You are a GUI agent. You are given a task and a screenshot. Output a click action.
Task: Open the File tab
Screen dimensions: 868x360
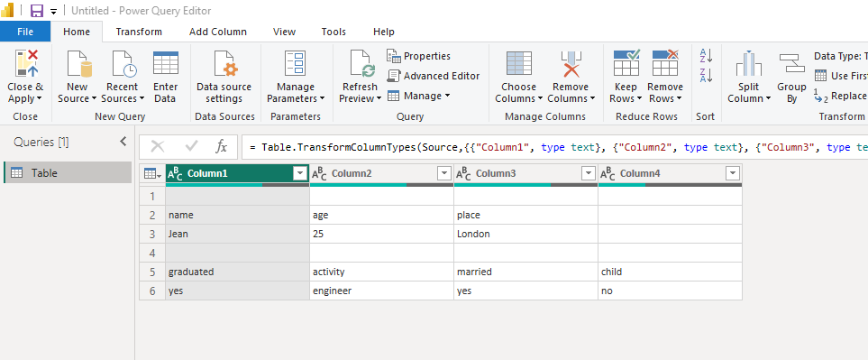click(x=25, y=32)
